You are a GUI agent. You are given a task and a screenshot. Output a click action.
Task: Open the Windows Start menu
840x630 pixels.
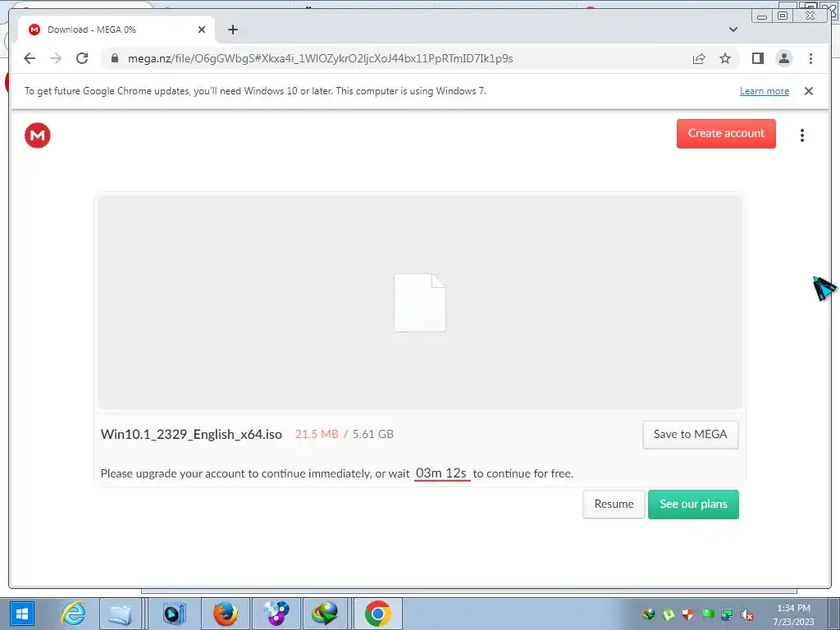point(22,614)
